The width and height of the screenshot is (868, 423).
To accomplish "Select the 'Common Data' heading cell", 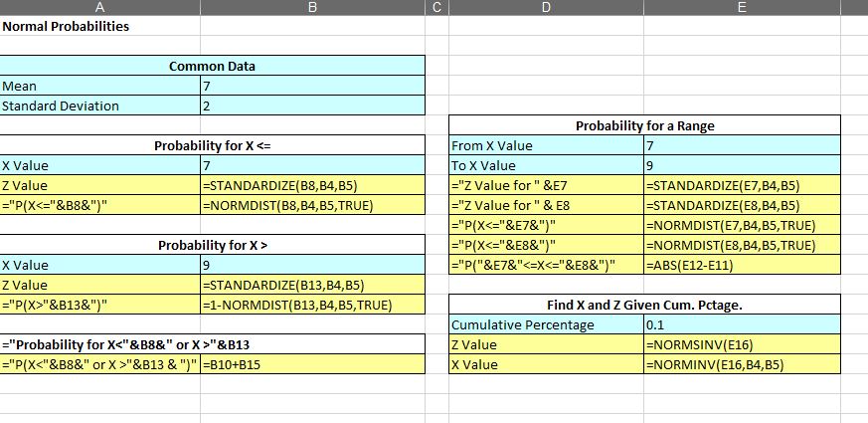I will [212, 66].
